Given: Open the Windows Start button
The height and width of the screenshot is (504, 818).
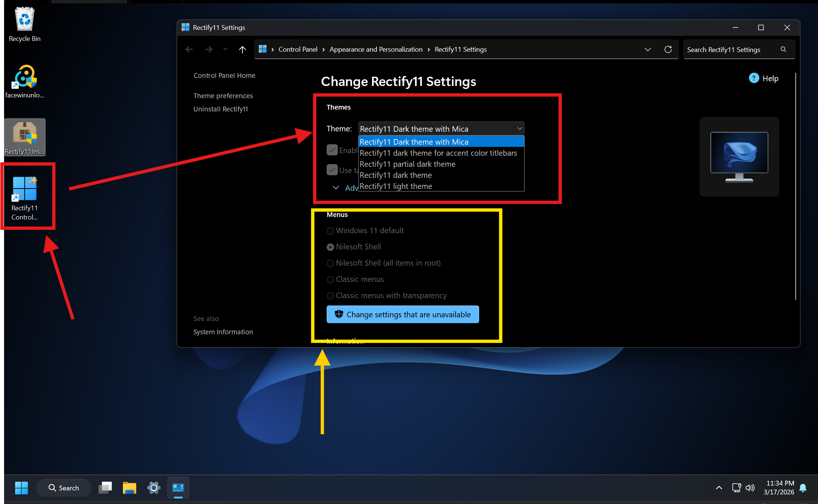Looking at the screenshot, I should point(21,488).
